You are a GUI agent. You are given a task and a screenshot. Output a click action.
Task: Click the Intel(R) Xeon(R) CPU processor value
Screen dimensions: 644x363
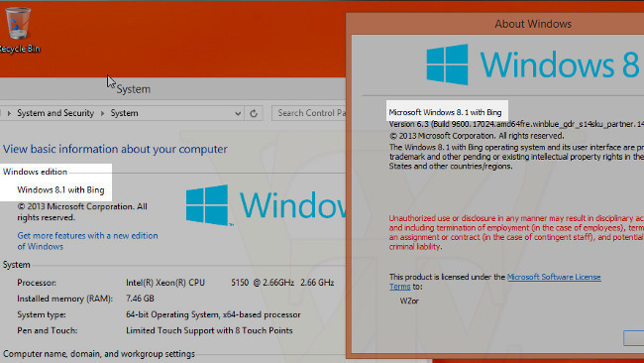230,283
